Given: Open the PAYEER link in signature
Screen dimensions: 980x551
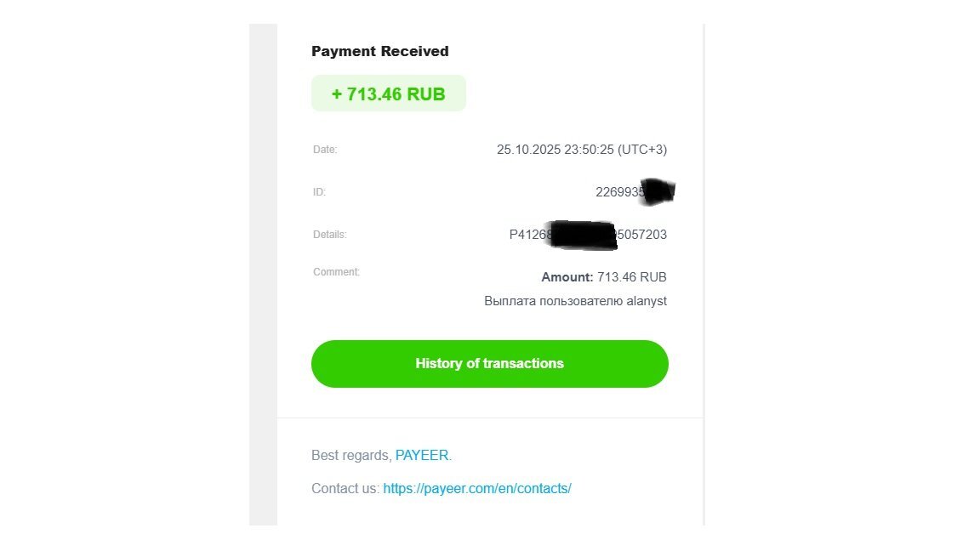Looking at the screenshot, I should point(422,456).
